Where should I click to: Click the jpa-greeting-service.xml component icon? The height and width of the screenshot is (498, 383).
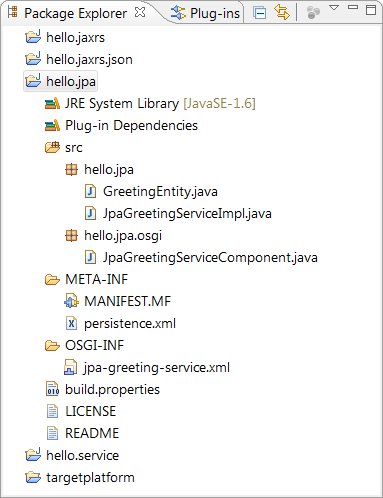coord(71,367)
